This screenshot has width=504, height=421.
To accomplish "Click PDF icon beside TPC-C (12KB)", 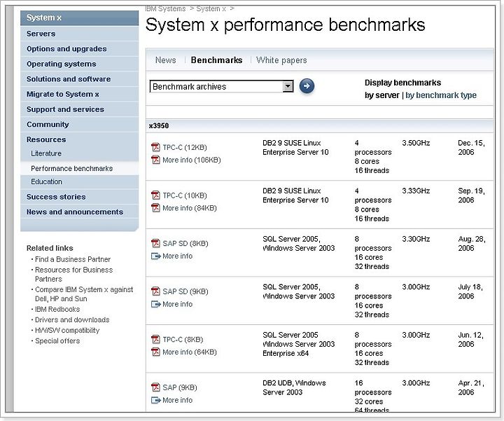I will tap(155, 147).
